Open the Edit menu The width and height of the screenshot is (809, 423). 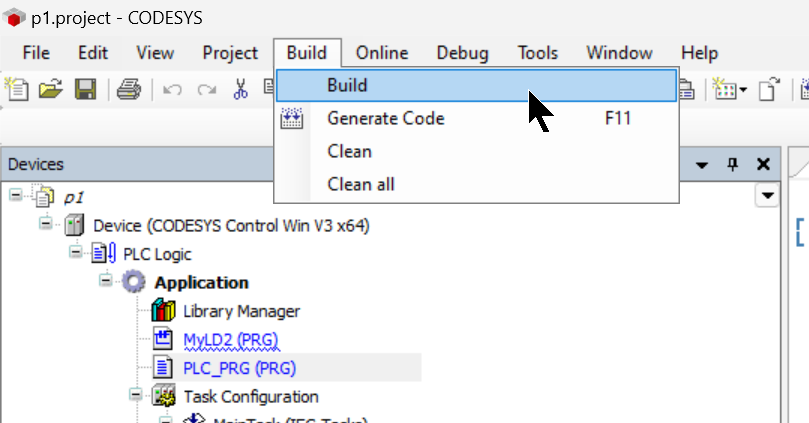(93, 53)
